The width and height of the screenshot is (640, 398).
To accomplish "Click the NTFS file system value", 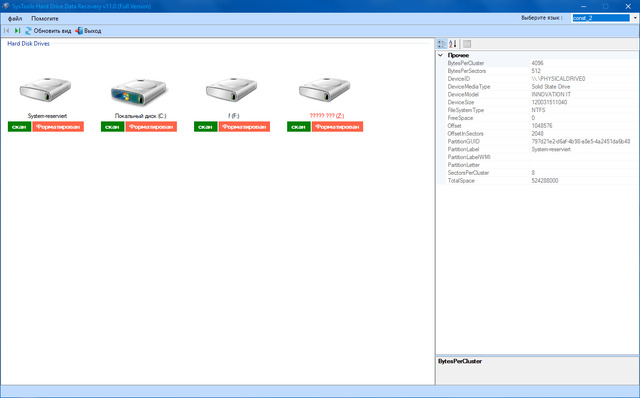I will (538, 110).
